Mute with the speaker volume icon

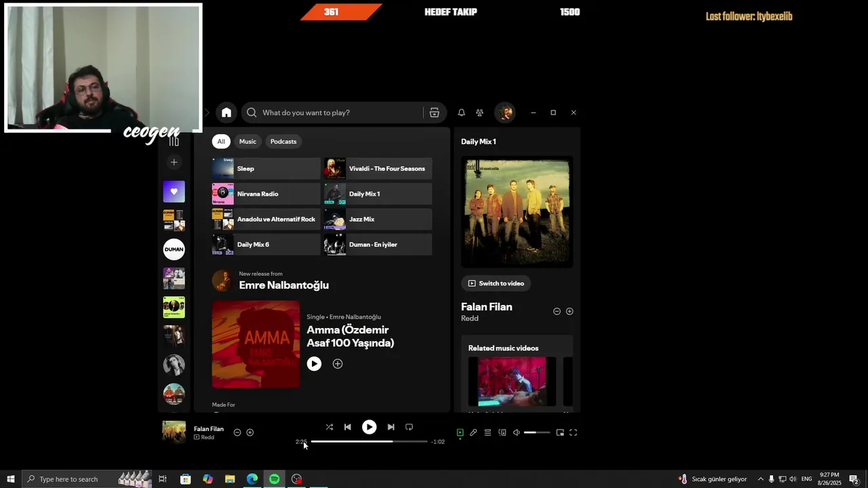point(516,432)
